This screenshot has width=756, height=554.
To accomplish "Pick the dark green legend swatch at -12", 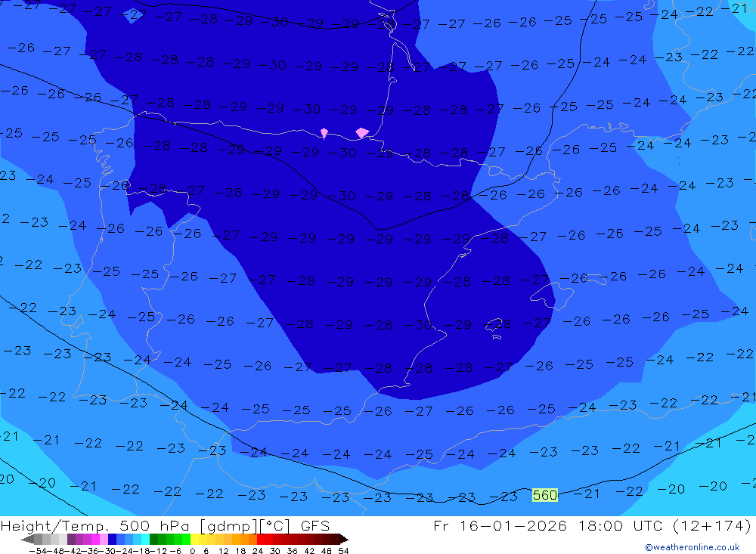I will click(153, 539).
